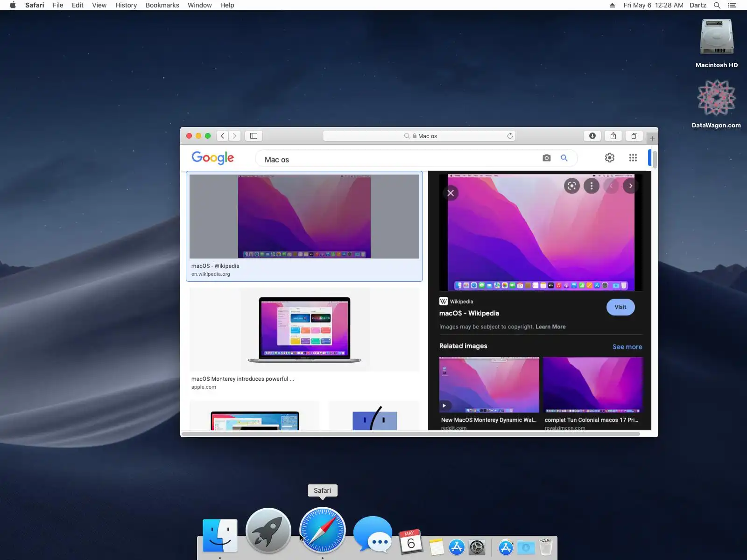
Task: Click the Google logo
Action: tap(213, 158)
